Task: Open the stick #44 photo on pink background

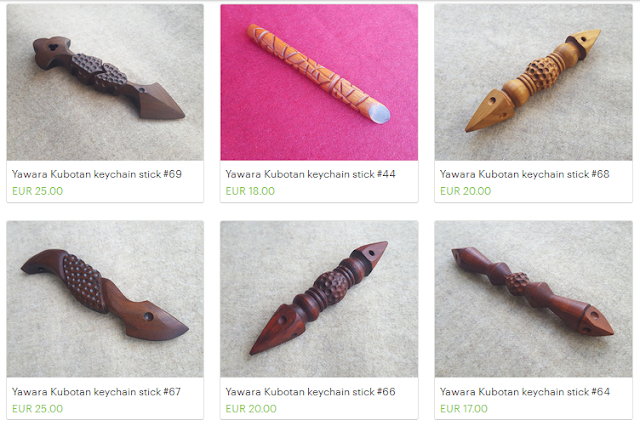Action: [x=319, y=82]
